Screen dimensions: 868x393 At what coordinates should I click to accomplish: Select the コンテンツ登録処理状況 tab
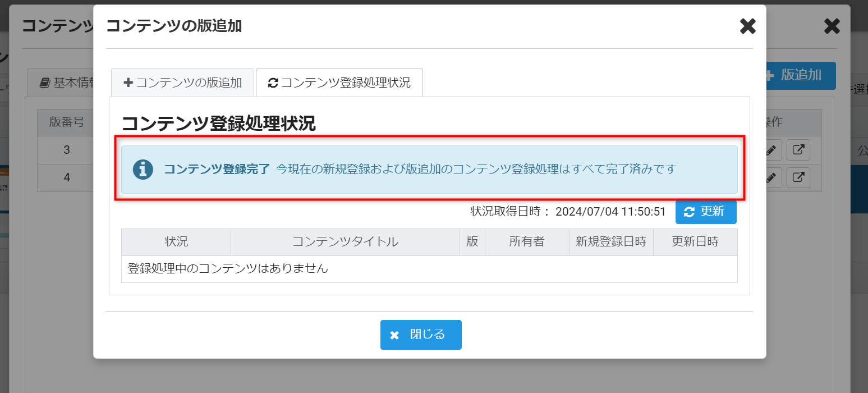pyautogui.click(x=339, y=83)
